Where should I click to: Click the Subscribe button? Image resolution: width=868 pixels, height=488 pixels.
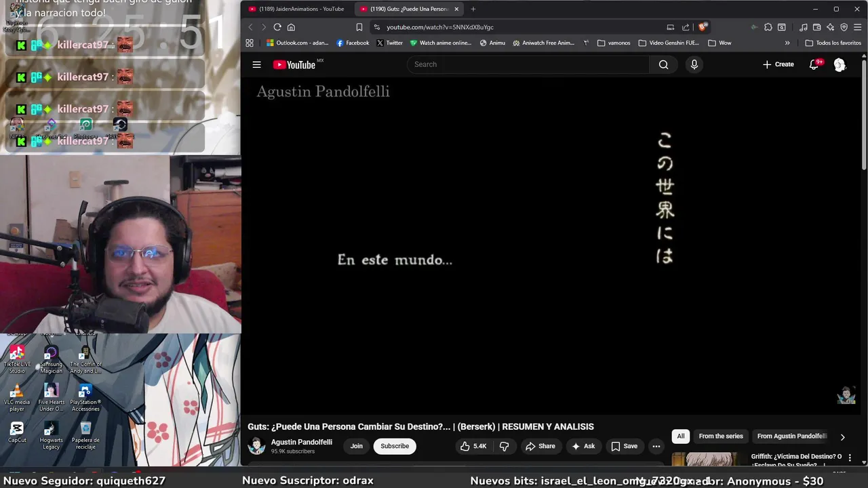(395, 446)
